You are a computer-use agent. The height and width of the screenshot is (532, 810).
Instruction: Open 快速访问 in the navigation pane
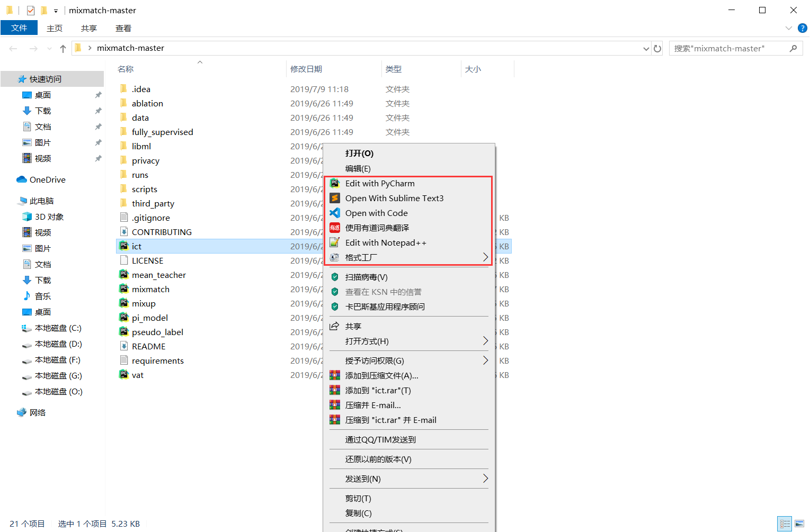tap(46, 79)
